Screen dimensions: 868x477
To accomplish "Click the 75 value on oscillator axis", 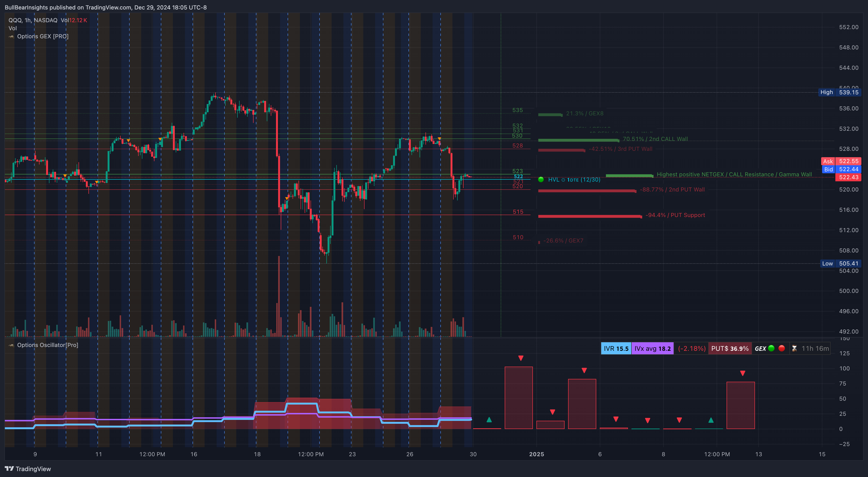I will (842, 384).
